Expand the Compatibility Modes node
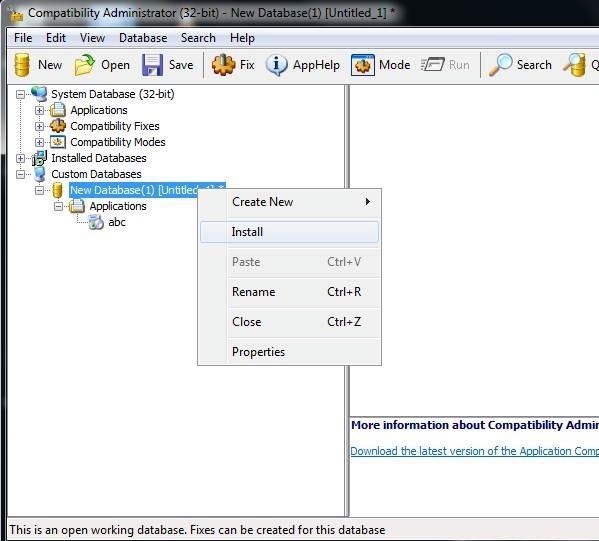Screen dimensions: 599x541 tap(39, 142)
